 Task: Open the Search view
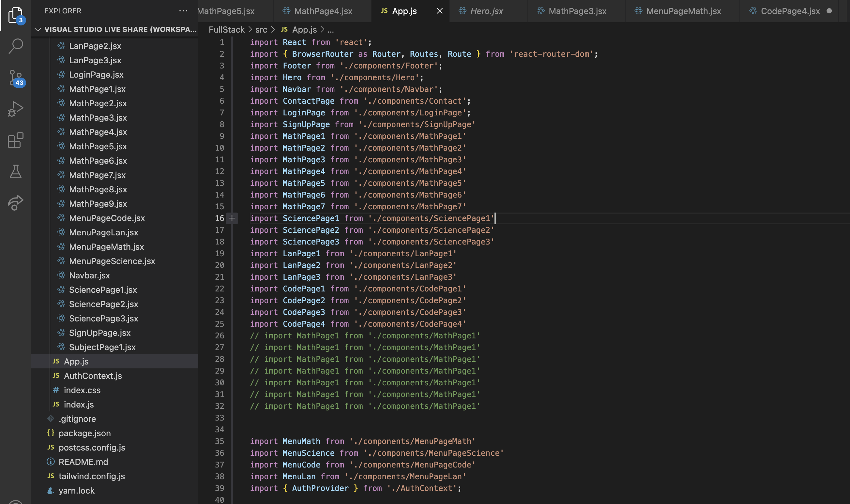click(x=15, y=46)
